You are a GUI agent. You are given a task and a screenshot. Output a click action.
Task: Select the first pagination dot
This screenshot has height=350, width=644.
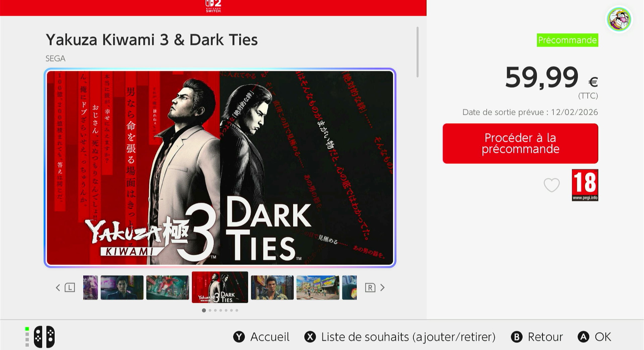(204, 310)
